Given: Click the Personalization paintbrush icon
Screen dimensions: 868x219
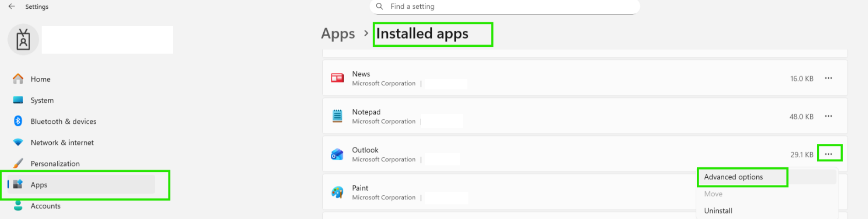Looking at the screenshot, I should [x=18, y=163].
